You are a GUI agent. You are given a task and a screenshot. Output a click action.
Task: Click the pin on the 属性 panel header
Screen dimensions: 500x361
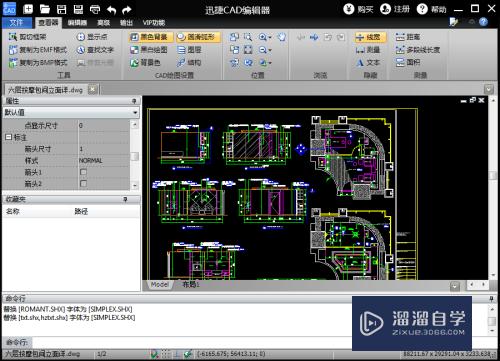[x=134, y=101]
